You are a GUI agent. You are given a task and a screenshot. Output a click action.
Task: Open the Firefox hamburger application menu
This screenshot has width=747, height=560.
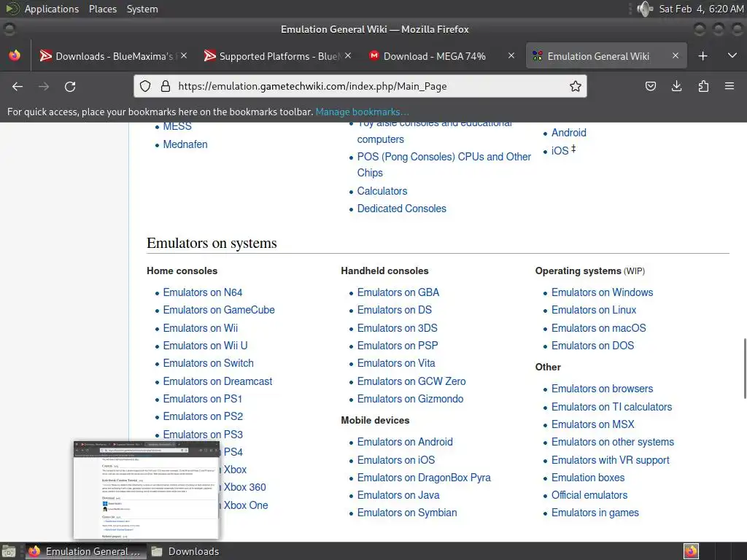(x=729, y=86)
